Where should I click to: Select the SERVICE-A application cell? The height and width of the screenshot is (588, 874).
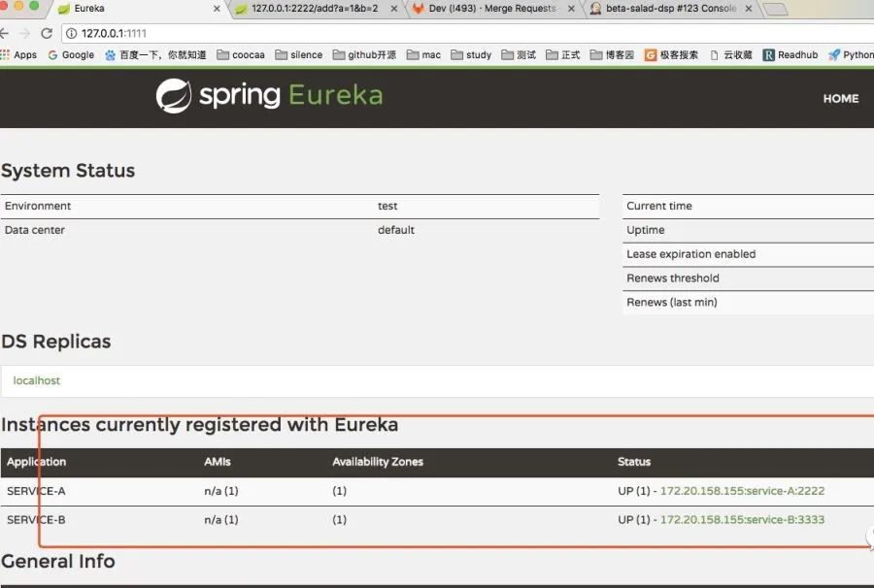pos(36,491)
